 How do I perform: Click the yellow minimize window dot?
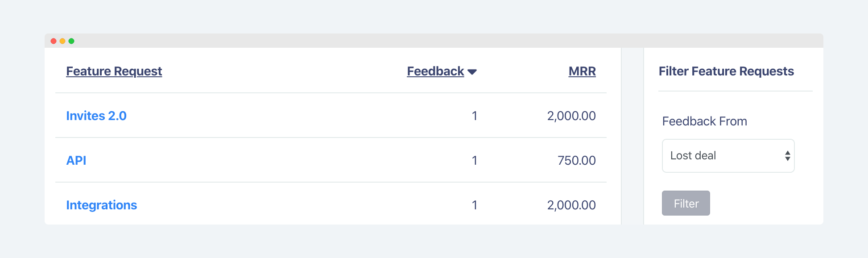pos(62,41)
